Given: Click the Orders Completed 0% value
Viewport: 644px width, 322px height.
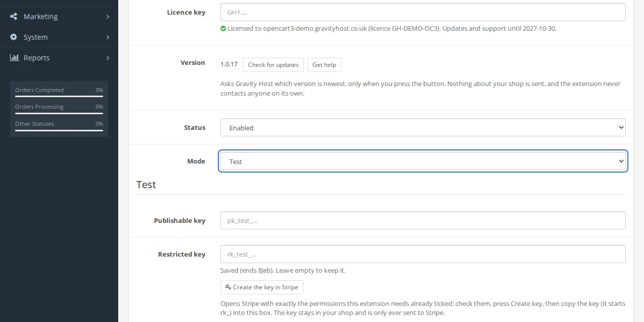Looking at the screenshot, I should point(99,90).
